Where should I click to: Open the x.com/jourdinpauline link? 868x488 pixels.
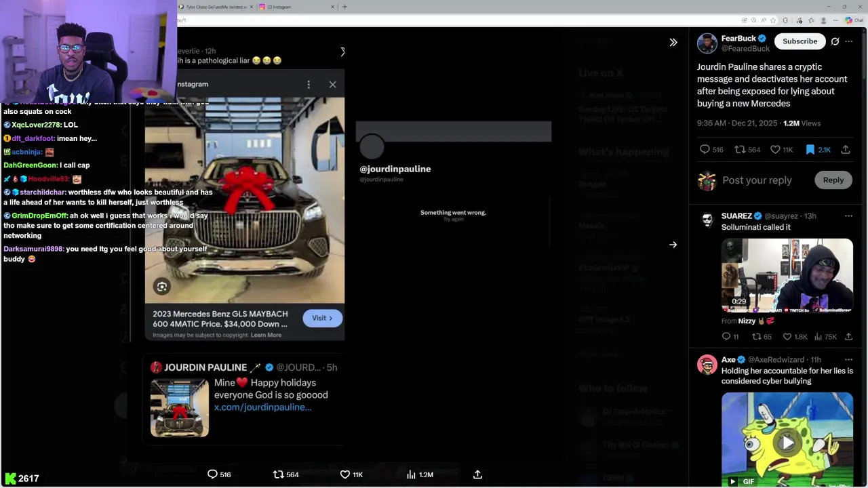(x=262, y=407)
